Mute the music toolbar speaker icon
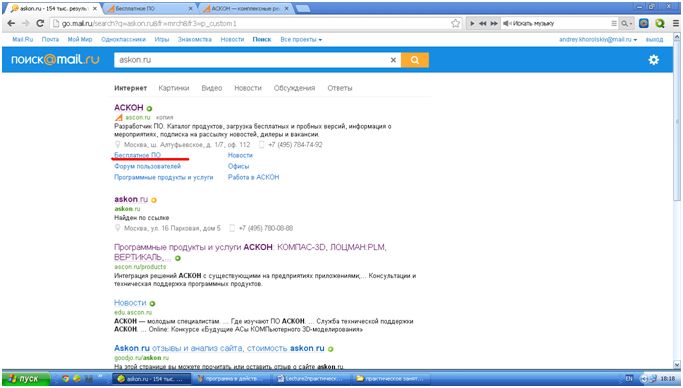The image size is (683, 388). click(x=506, y=24)
